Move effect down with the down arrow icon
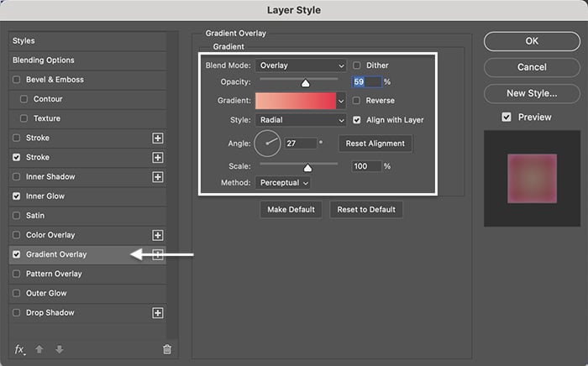 (x=60, y=349)
